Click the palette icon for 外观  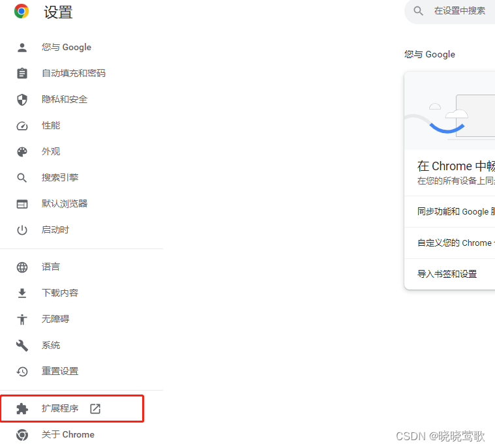tap(22, 152)
